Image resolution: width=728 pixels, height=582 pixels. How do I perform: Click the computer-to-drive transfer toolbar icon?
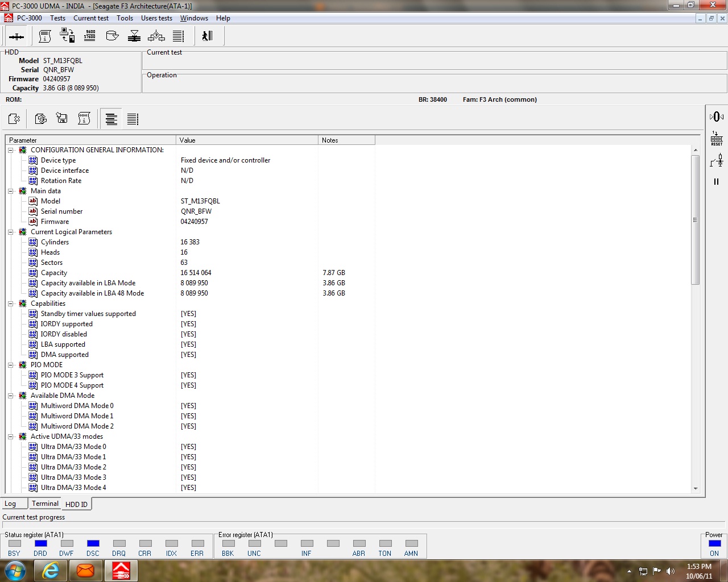[67, 36]
